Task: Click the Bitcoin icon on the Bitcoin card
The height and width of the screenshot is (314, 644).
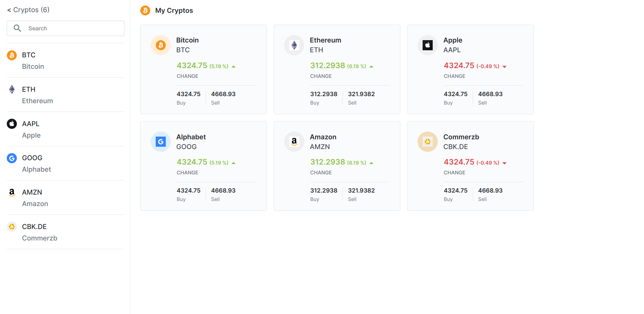Action: [160, 45]
